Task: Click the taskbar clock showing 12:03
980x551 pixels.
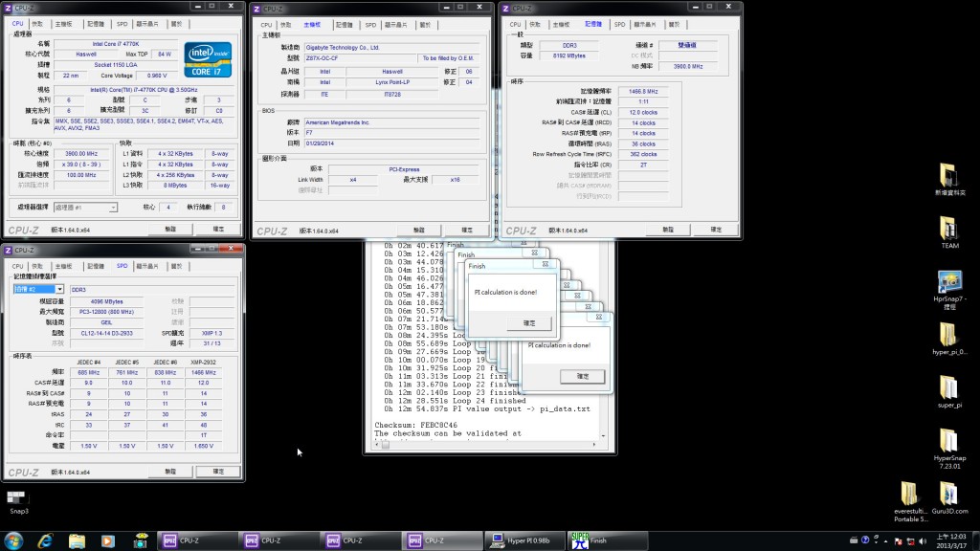Action: pos(950,541)
